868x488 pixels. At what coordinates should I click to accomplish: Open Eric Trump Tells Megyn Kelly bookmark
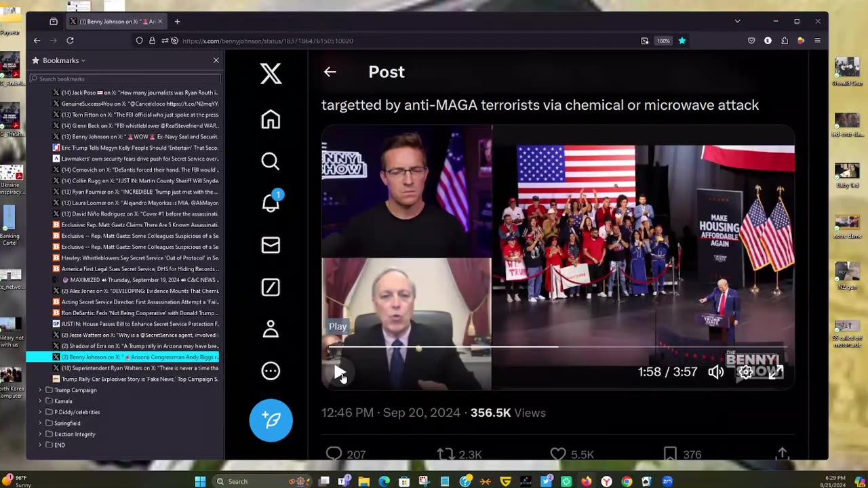click(136, 148)
